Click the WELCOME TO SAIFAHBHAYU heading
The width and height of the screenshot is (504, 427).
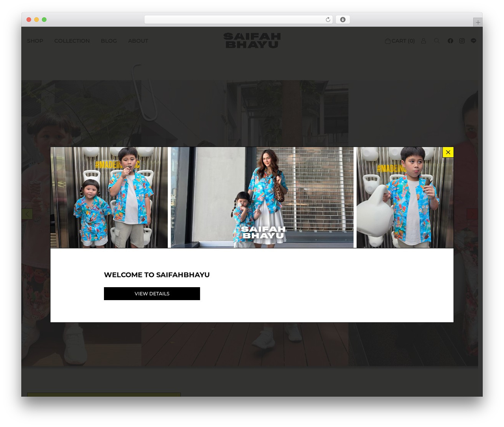(157, 275)
